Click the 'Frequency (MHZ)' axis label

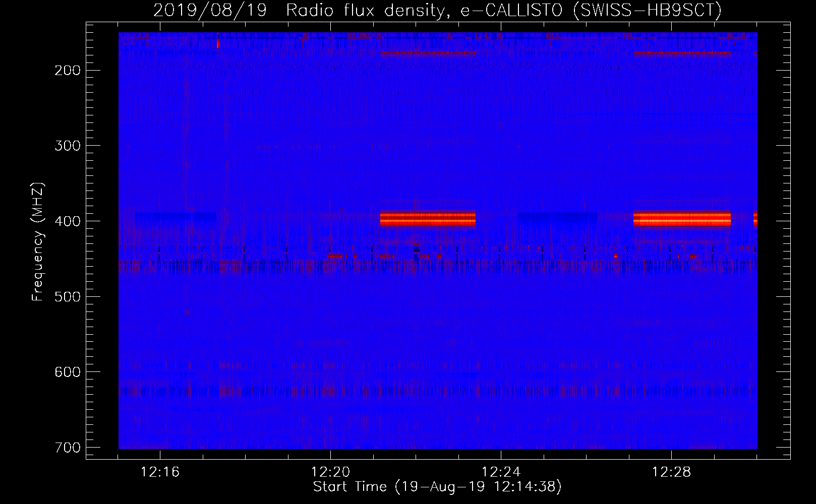38,242
